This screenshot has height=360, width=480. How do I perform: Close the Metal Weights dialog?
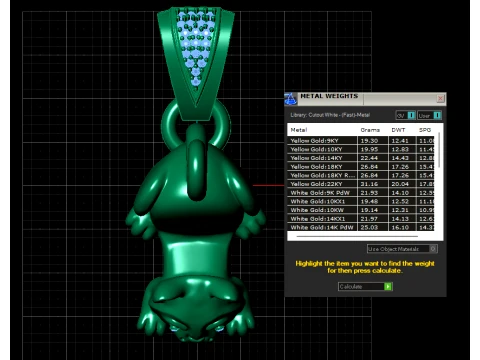(x=440, y=99)
